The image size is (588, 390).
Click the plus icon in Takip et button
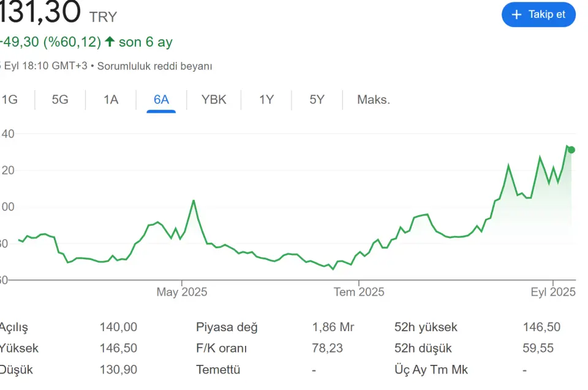click(x=516, y=15)
